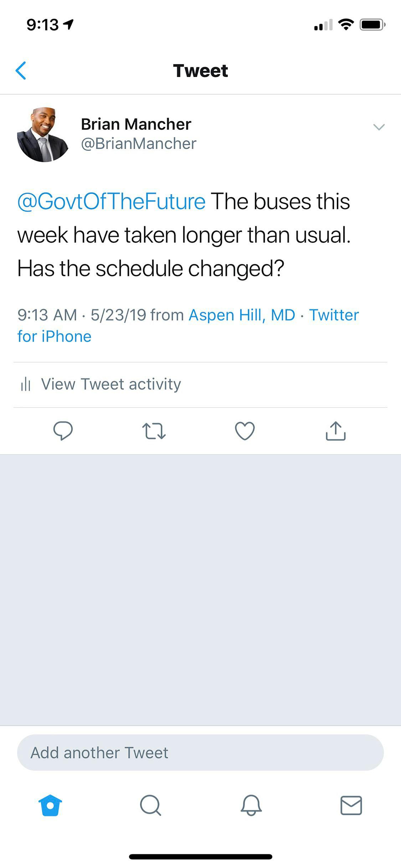Like the tweet with the heart icon
Viewport: 401px width, 868px height.
click(x=245, y=431)
